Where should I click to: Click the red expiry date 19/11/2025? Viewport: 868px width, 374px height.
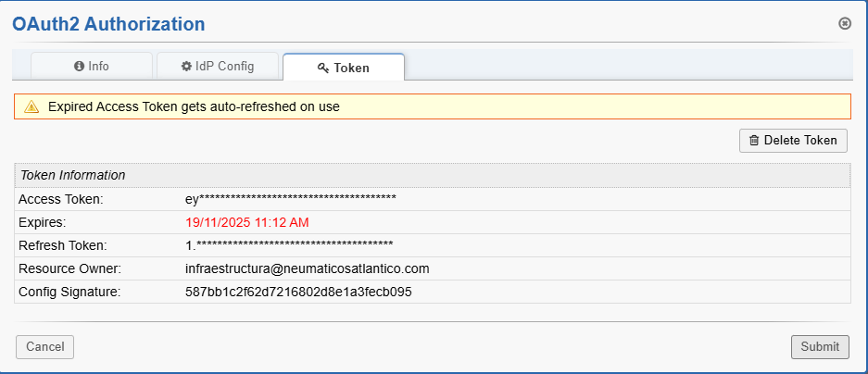pyautogui.click(x=246, y=222)
